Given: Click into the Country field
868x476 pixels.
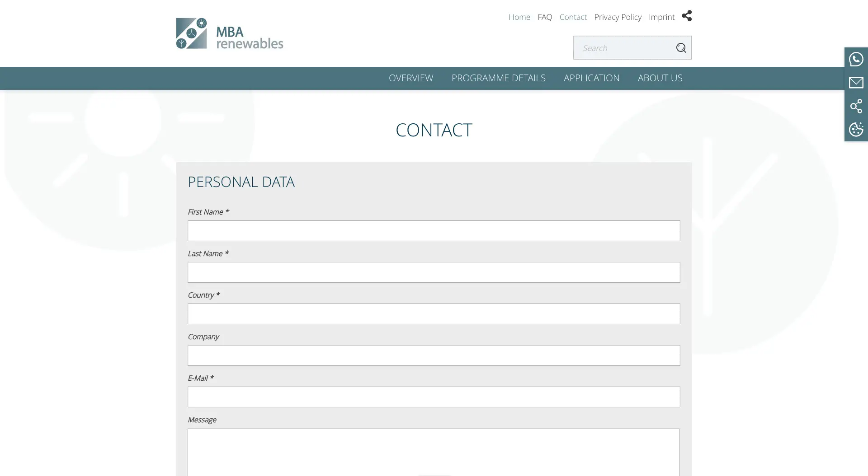Looking at the screenshot, I should [x=434, y=314].
